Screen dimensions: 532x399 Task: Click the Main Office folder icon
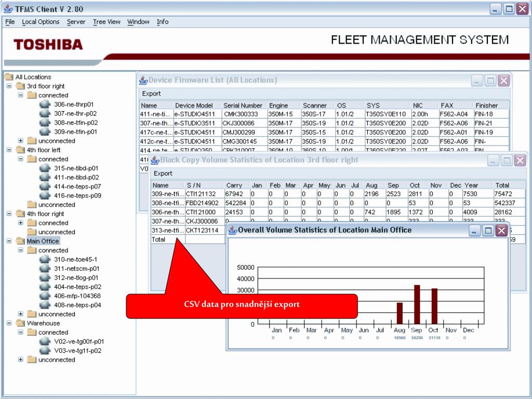[x=21, y=241]
